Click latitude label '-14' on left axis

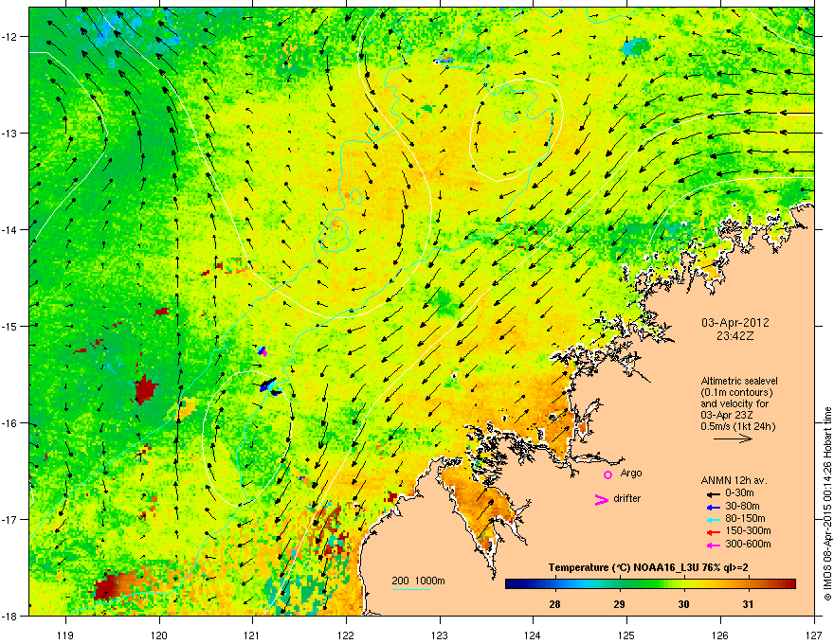(10, 229)
